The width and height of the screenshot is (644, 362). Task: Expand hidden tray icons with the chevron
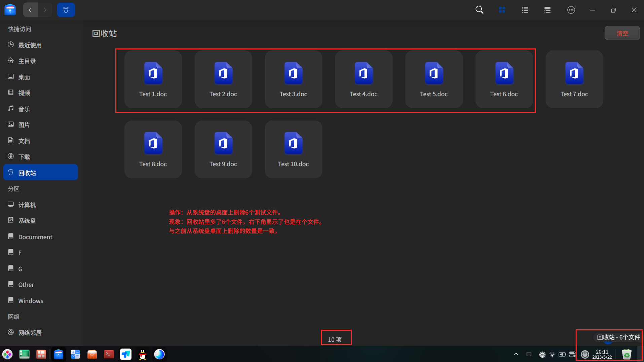coord(516,354)
